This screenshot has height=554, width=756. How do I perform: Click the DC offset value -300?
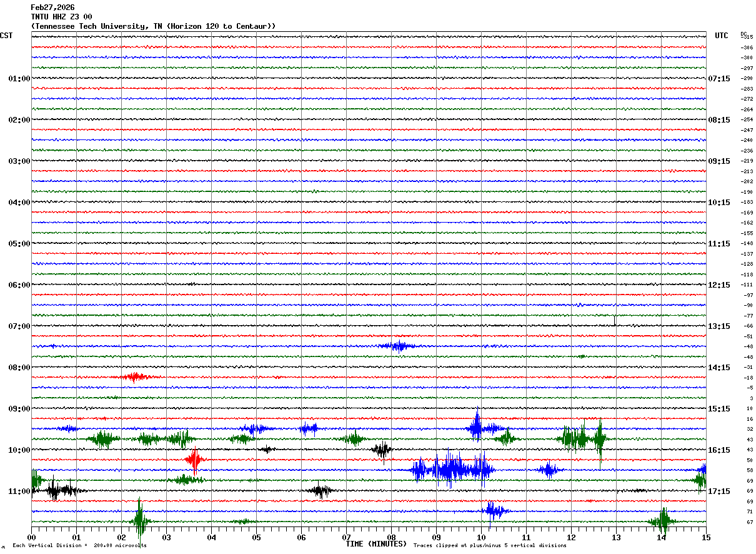[747, 58]
